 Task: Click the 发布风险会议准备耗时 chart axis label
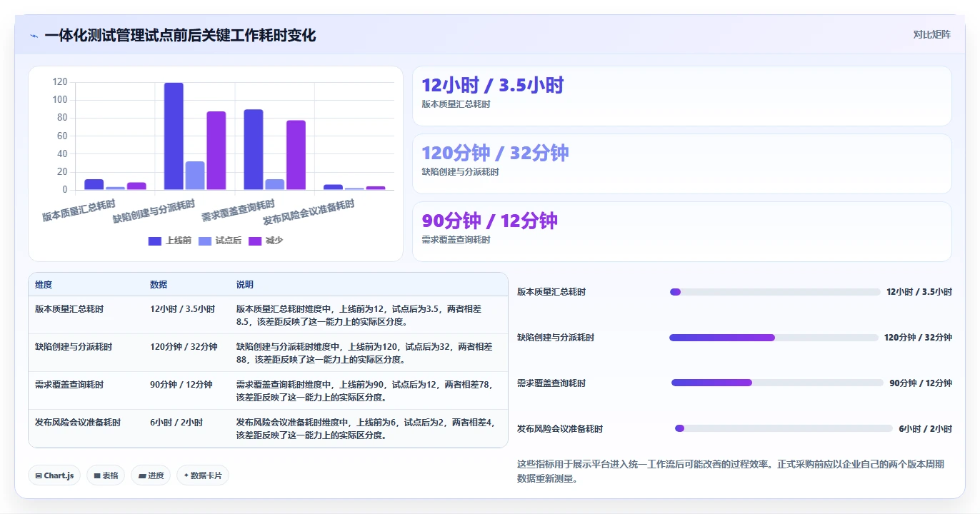[x=309, y=212]
